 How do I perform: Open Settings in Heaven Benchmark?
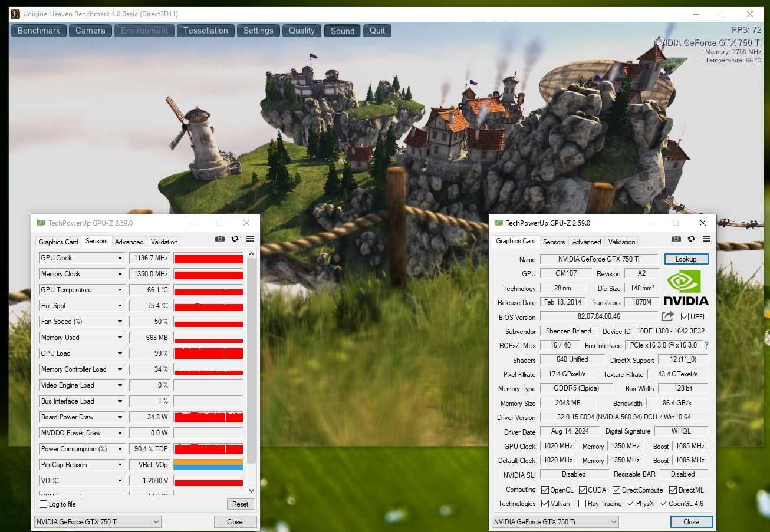pyautogui.click(x=258, y=31)
